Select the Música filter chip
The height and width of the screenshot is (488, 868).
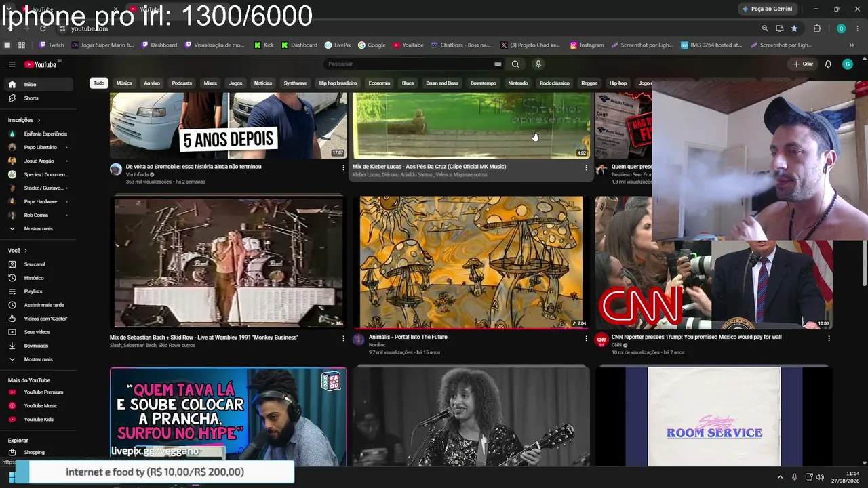coord(124,83)
